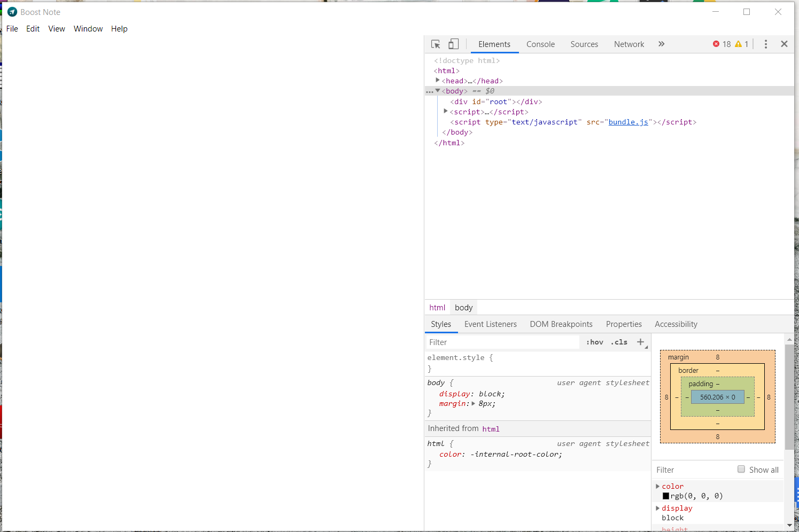
Task: Close the DevTools panel
Action: click(x=784, y=44)
